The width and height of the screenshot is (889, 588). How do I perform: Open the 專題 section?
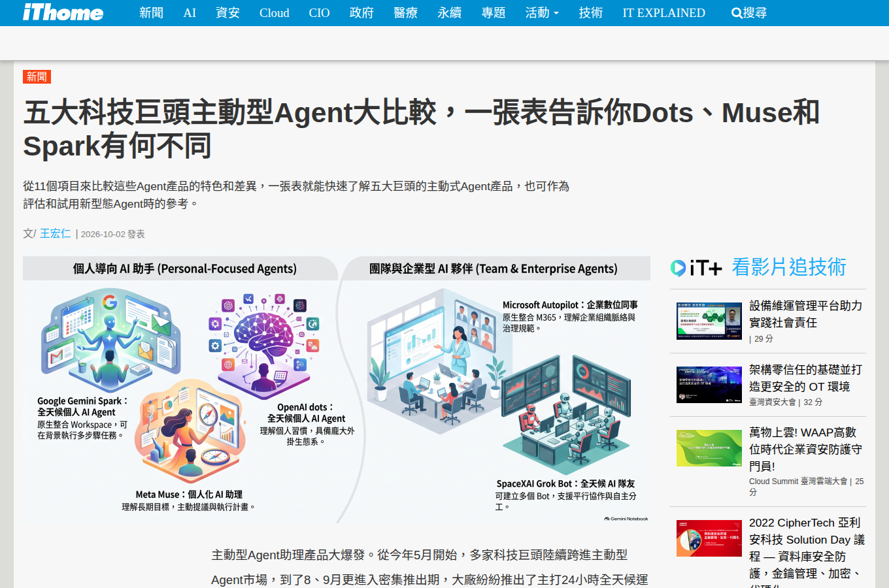[x=494, y=13]
